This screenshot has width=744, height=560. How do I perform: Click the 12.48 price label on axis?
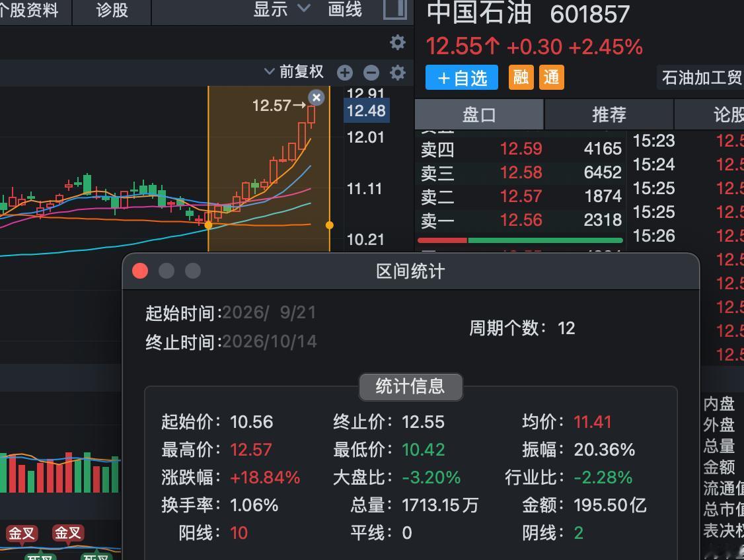[366, 111]
